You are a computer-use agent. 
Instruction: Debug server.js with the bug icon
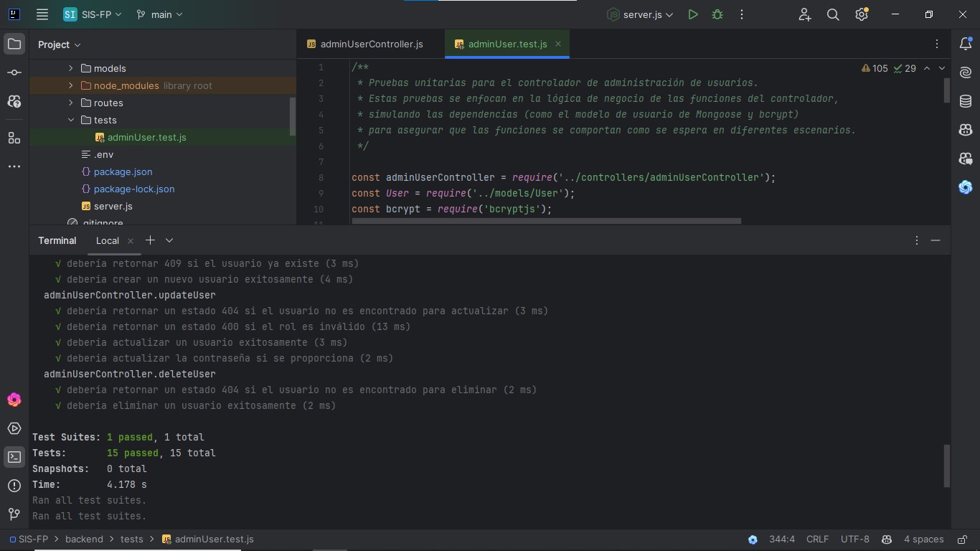pyautogui.click(x=717, y=14)
